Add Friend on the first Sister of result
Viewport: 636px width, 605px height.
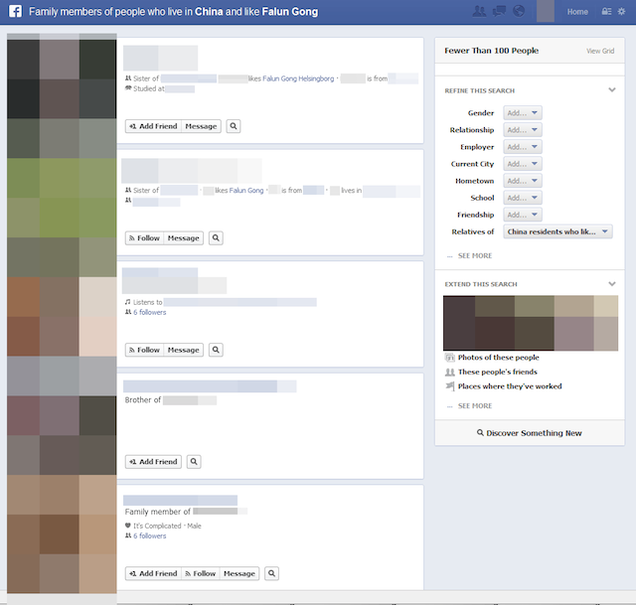(x=153, y=126)
